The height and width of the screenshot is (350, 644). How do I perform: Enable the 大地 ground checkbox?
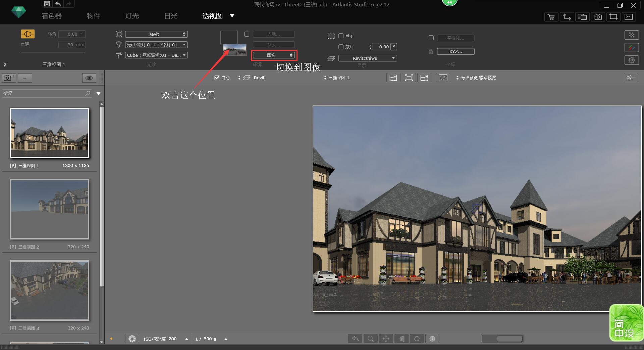point(247,34)
